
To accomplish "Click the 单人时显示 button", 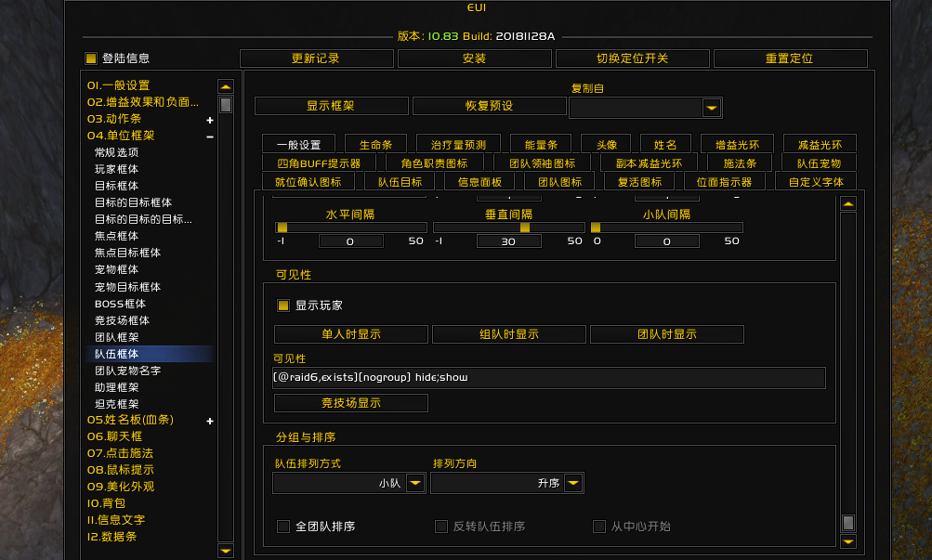I will point(350,334).
